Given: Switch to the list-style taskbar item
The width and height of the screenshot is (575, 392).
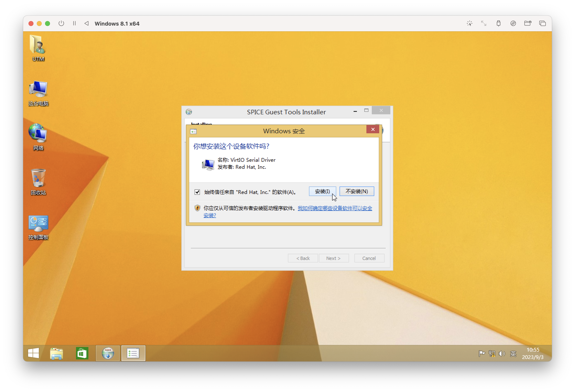Looking at the screenshot, I should point(133,353).
